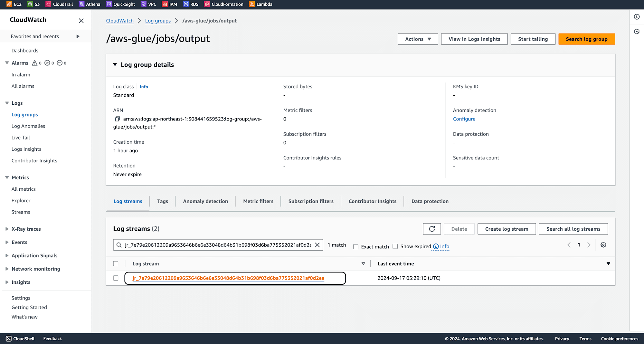The width and height of the screenshot is (644, 344).
Task: Open the info panel icon at top right
Action: tap(637, 17)
